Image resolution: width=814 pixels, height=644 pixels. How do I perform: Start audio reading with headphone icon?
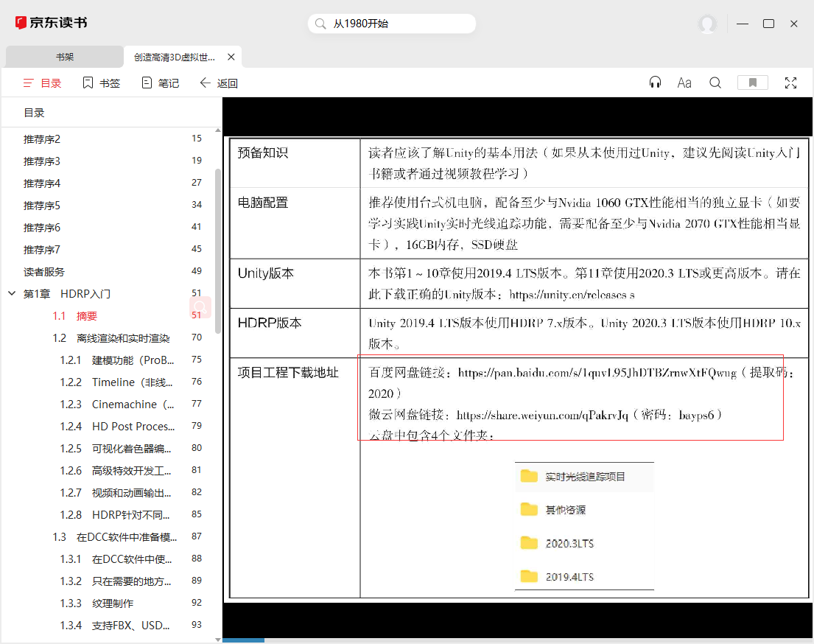coord(655,83)
